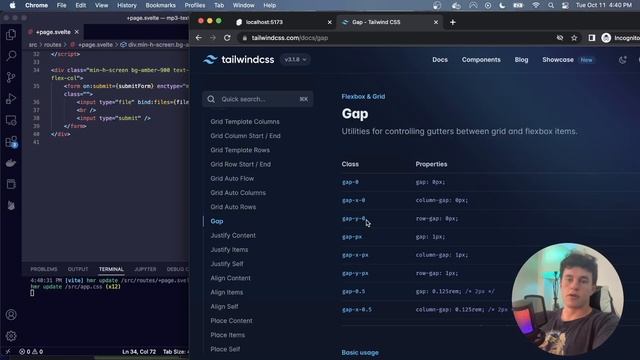
Task: Open Grid Column Start / End link
Action: point(245,136)
